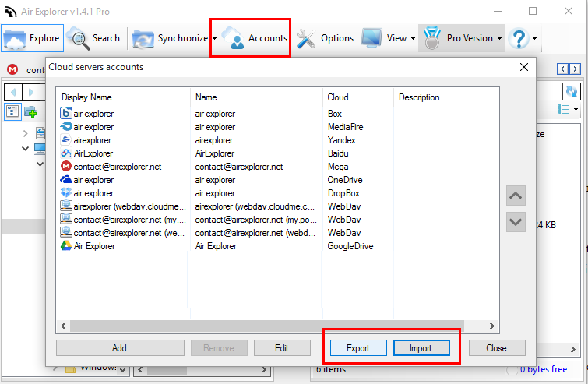Move the selected account up with the arrow
The width and height of the screenshot is (588, 384).
(516, 196)
